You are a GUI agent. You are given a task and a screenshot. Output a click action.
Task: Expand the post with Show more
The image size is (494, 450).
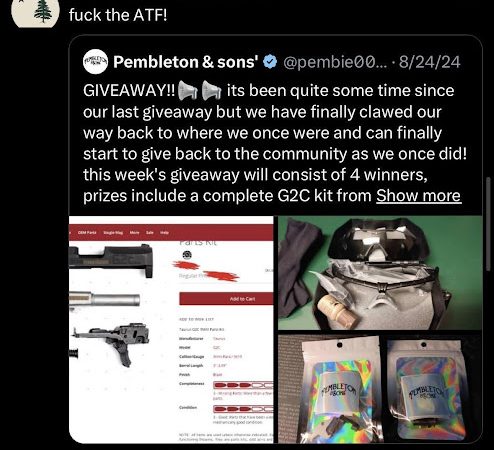(x=419, y=196)
